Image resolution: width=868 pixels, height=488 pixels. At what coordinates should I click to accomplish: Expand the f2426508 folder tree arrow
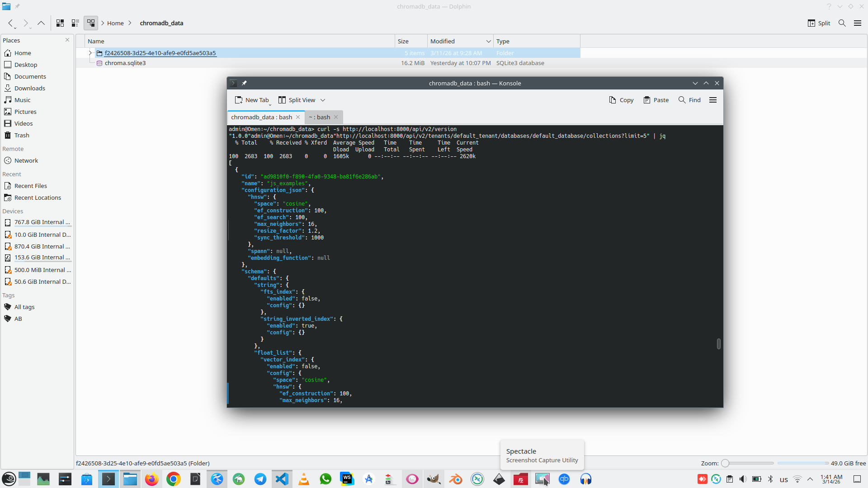pyautogui.click(x=90, y=53)
